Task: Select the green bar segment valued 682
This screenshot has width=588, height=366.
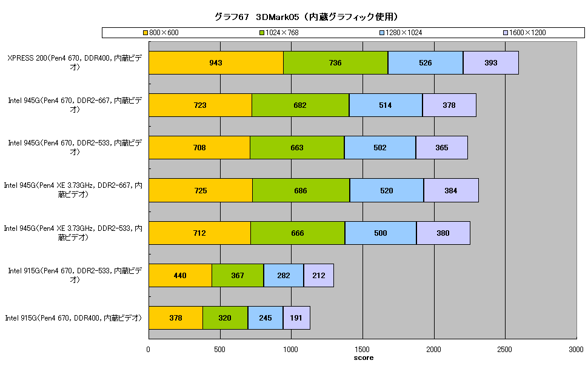Action: (x=301, y=105)
